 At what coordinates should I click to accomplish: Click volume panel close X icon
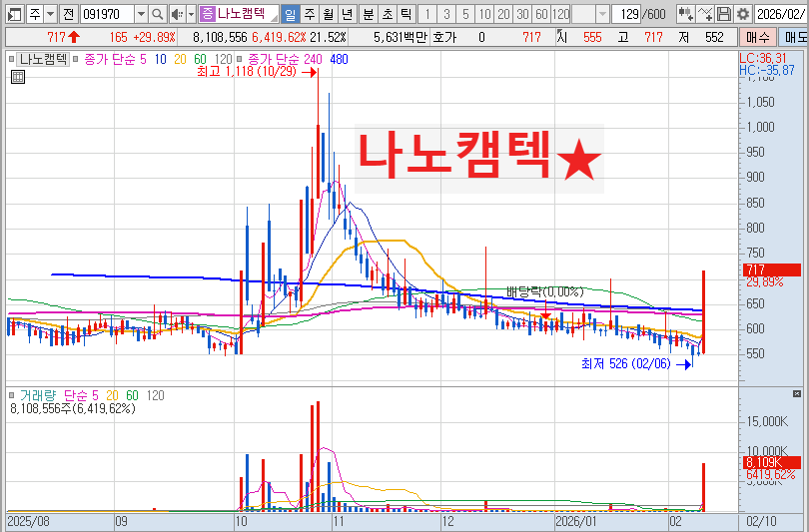pyautogui.click(x=797, y=394)
